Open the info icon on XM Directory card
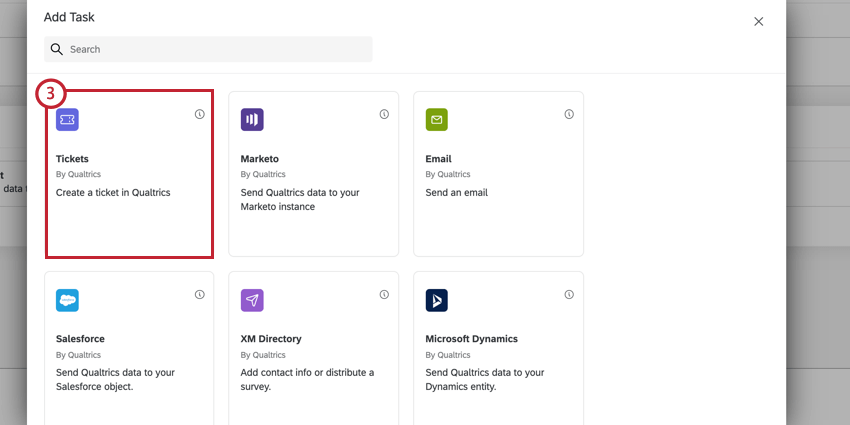850x425 pixels. tap(384, 294)
